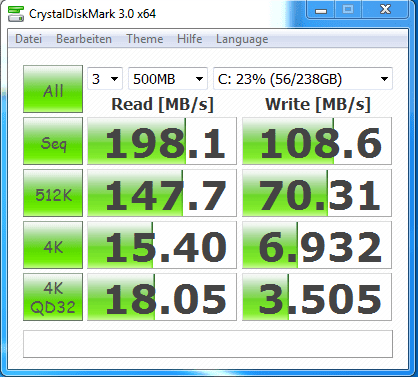Open the test count dropdown showing 3

tap(105, 79)
